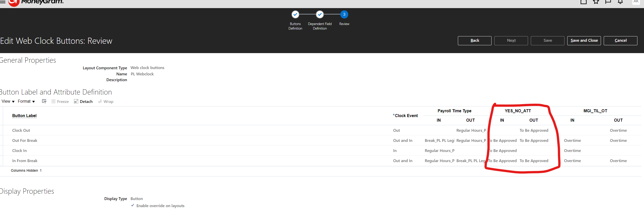Click To Be Approved in Clock Out row
This screenshot has height=220, width=644.
tap(534, 130)
